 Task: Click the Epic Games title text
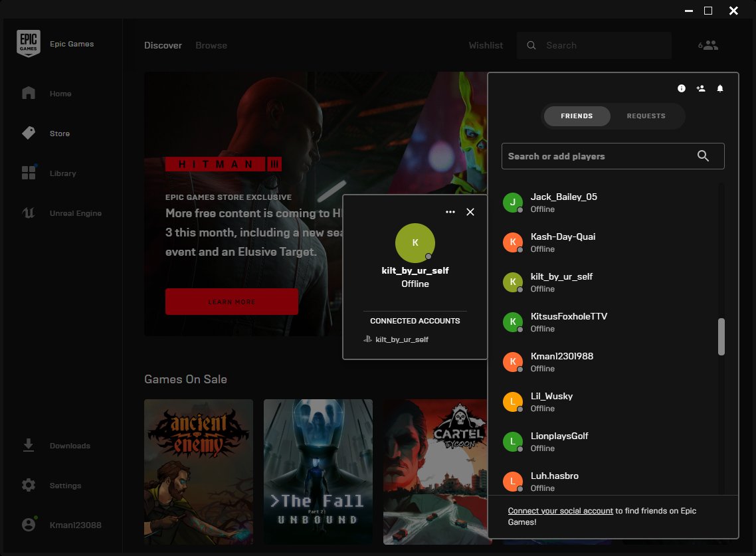(x=72, y=44)
